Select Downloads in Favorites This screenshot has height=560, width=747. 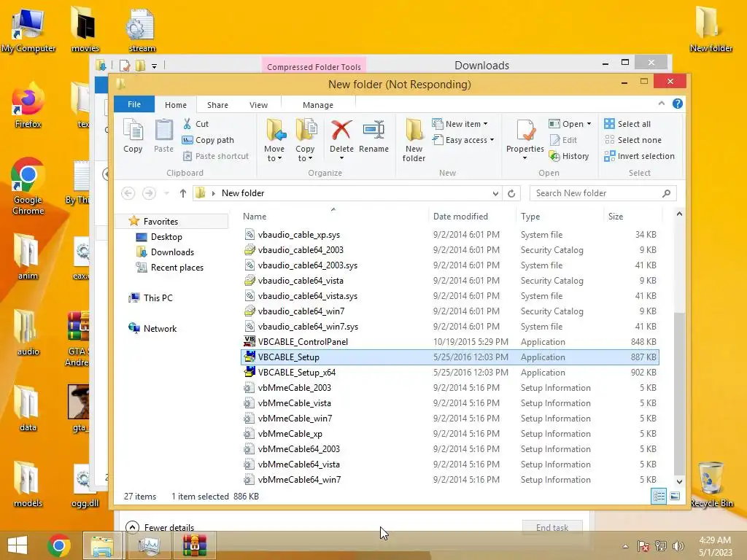pyautogui.click(x=166, y=252)
